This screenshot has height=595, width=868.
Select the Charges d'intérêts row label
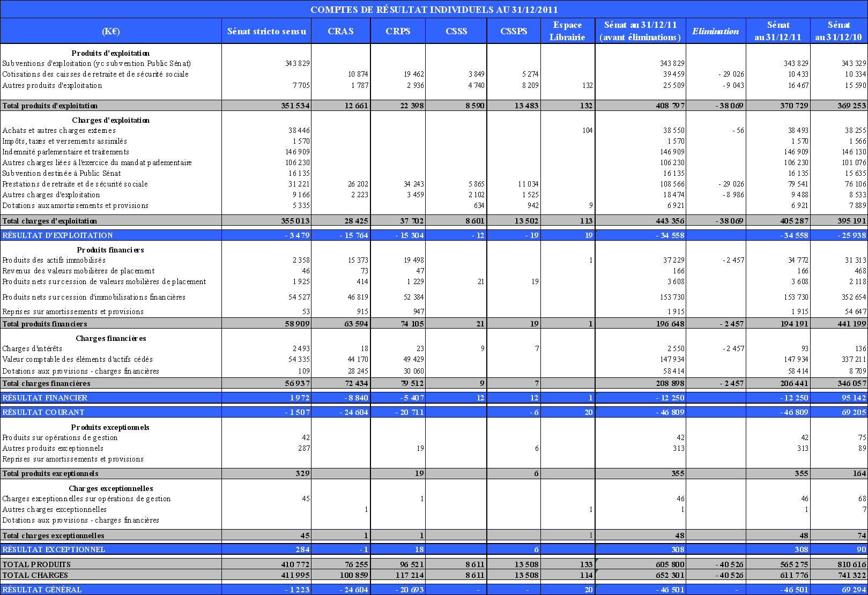32,348
